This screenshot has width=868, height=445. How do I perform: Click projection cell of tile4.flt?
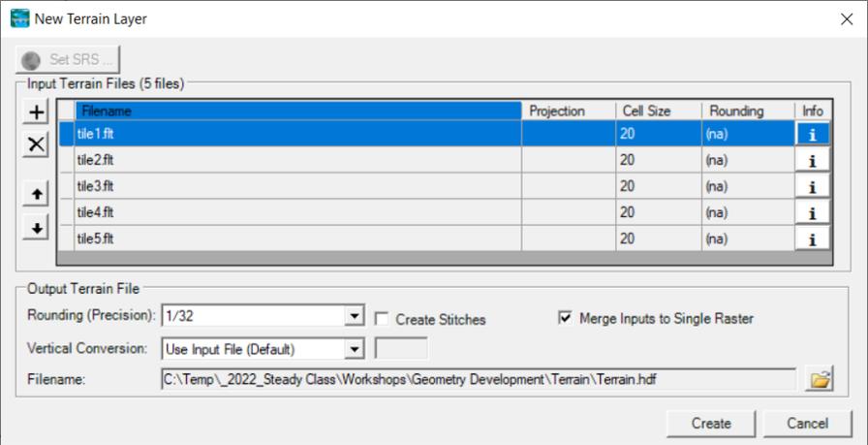point(569,212)
